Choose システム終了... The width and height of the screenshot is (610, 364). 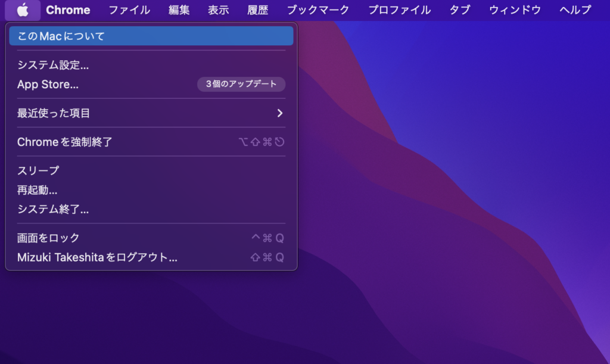(x=151, y=209)
